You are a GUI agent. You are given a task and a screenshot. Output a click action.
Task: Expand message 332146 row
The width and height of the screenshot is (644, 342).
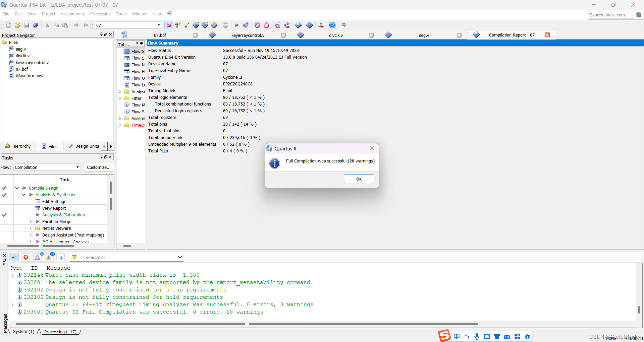[13, 275]
